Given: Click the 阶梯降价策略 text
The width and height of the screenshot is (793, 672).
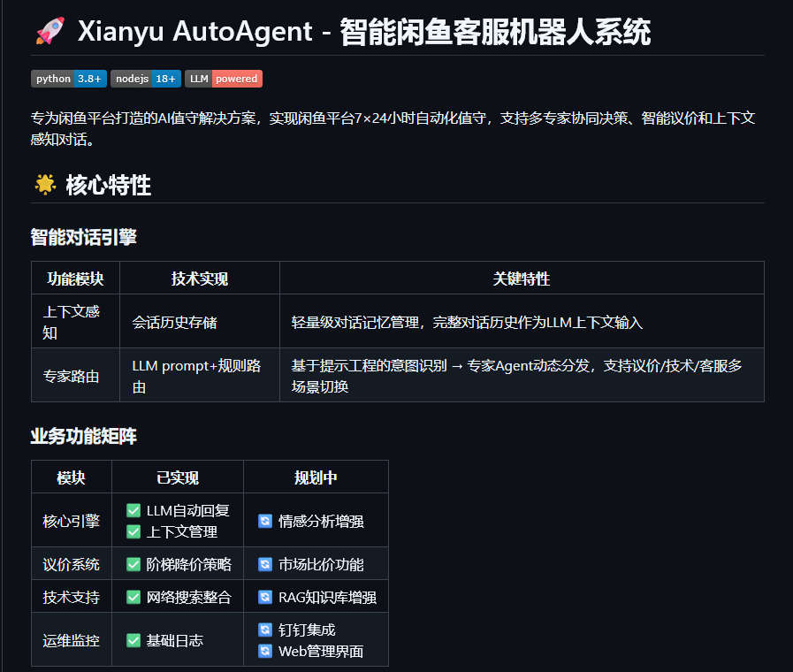Looking at the screenshot, I should 188,564.
